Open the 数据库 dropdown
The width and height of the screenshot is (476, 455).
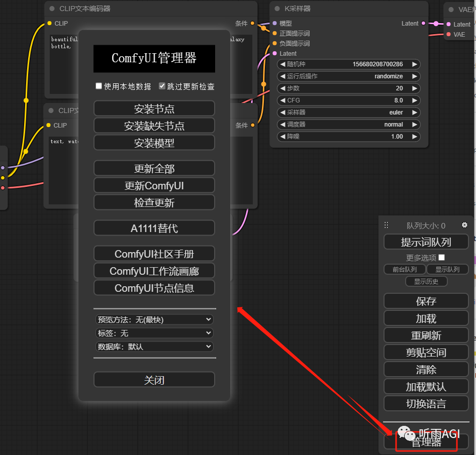pos(154,347)
